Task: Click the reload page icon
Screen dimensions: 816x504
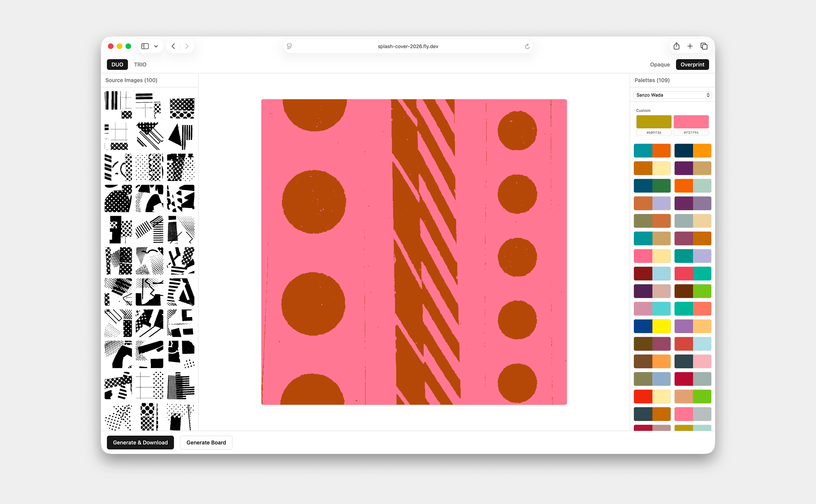Action: (x=527, y=46)
